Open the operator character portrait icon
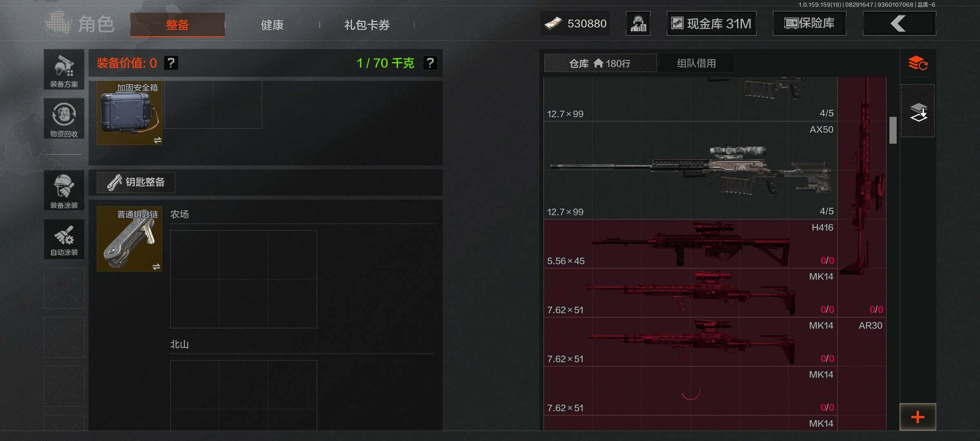This screenshot has width=980, height=441. (638, 24)
